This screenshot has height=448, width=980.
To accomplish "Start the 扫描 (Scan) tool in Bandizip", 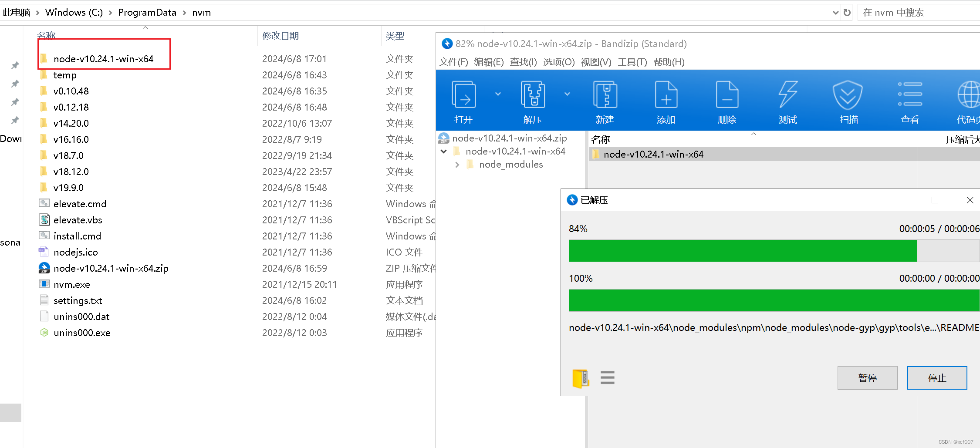I will pos(848,101).
